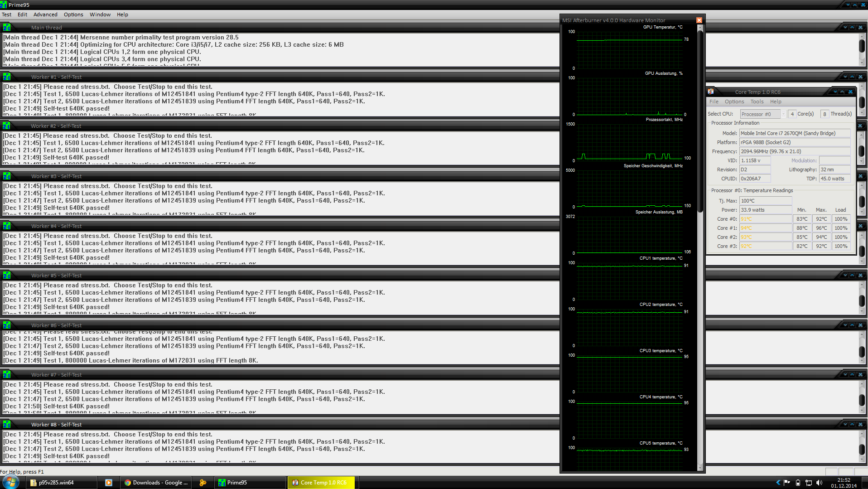868x489 pixels.
Task: Click the Worker #3 window icon
Action: [7, 176]
